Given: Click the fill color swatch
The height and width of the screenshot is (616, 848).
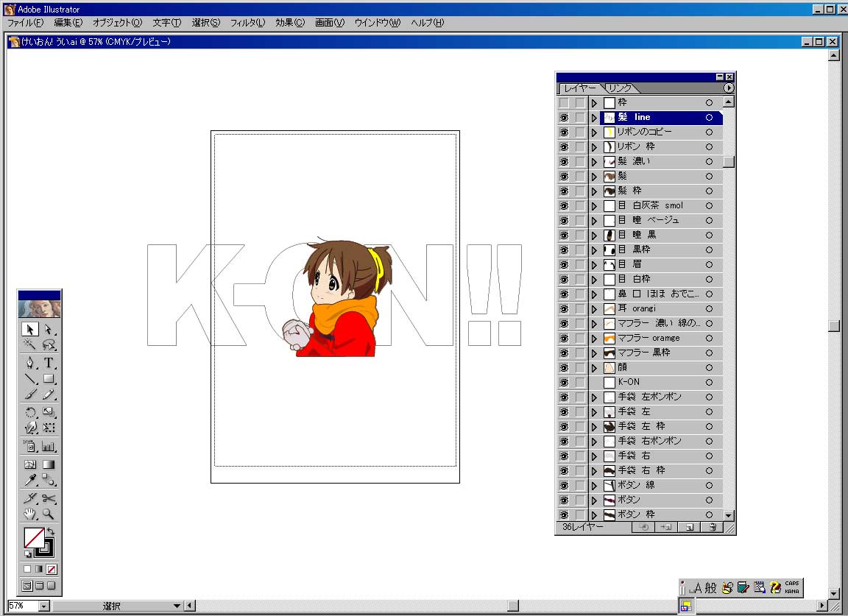Looking at the screenshot, I should [34, 537].
